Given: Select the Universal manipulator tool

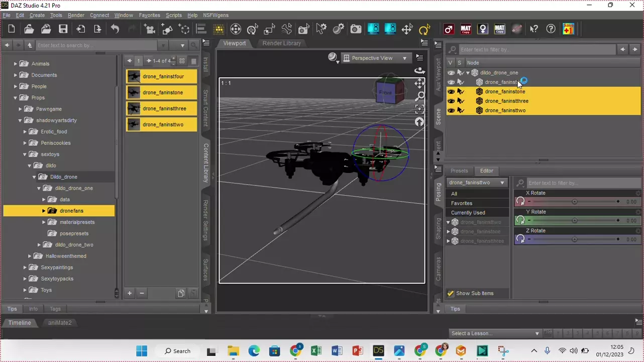Looking at the screenshot, I should [x=236, y=29].
